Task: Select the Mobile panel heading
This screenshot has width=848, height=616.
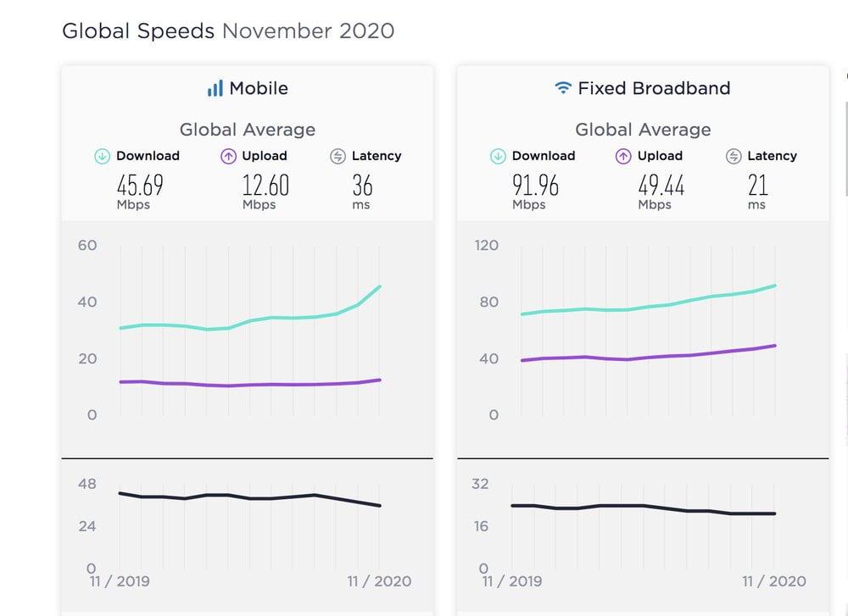Action: pos(258,88)
